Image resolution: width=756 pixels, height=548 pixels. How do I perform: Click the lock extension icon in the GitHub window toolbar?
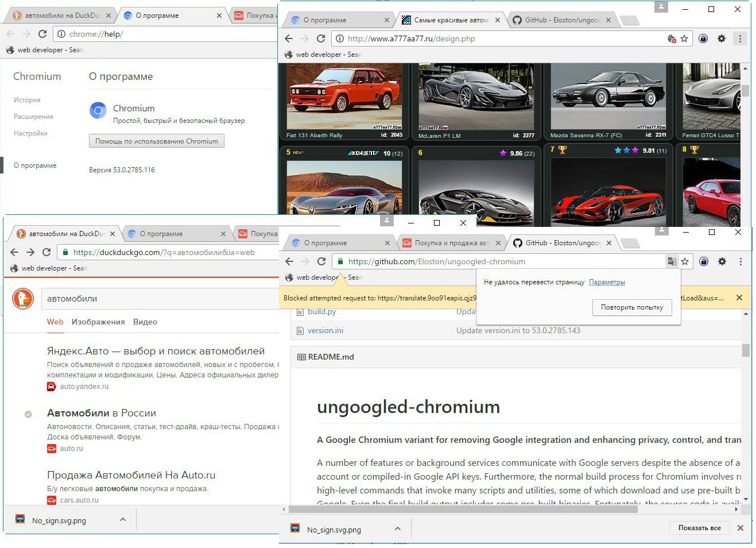704,261
